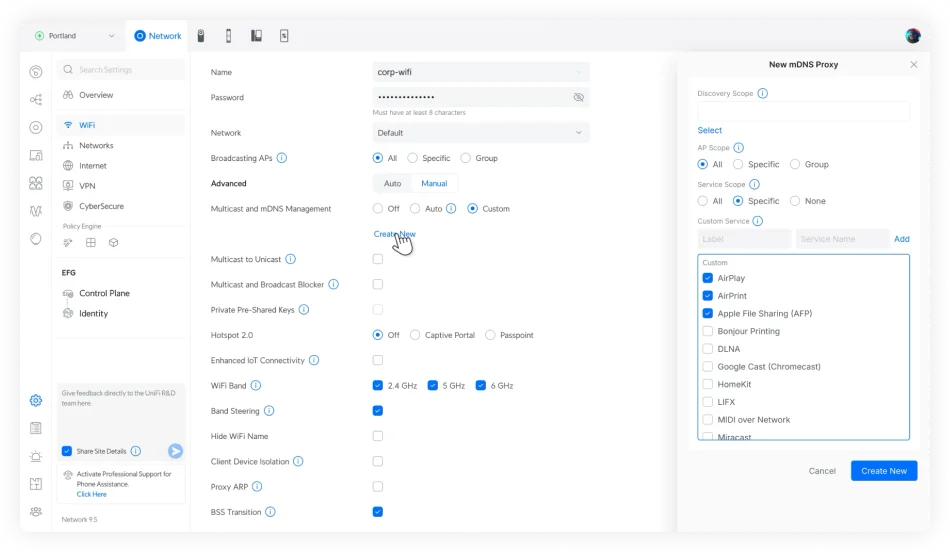This screenshot has width=950, height=552.
Task: Click the Search Settings field
Action: (x=122, y=70)
